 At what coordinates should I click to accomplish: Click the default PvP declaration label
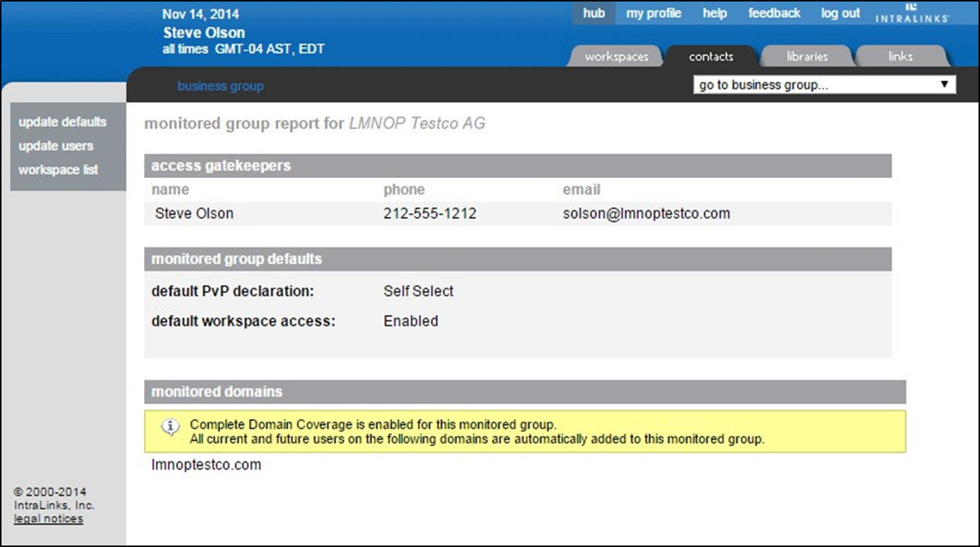[233, 291]
